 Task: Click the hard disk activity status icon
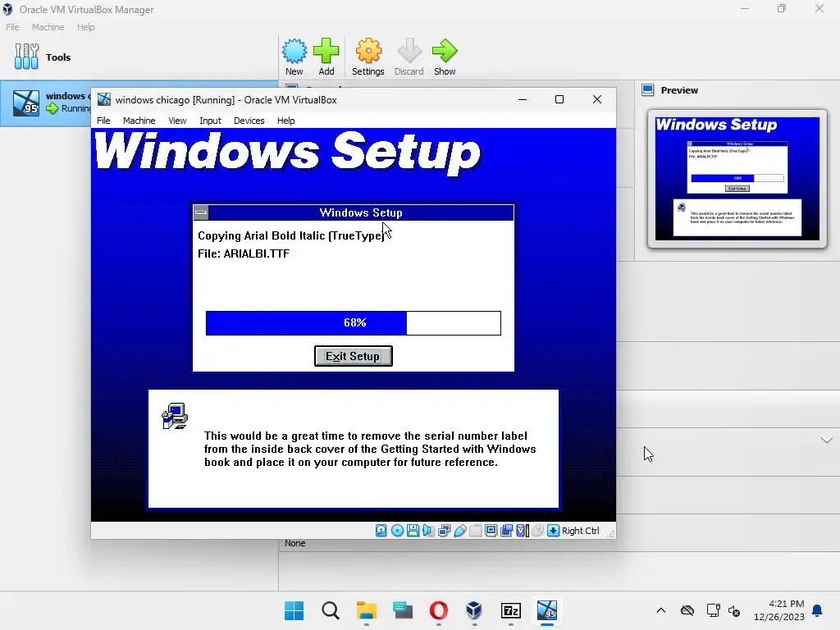(381, 531)
